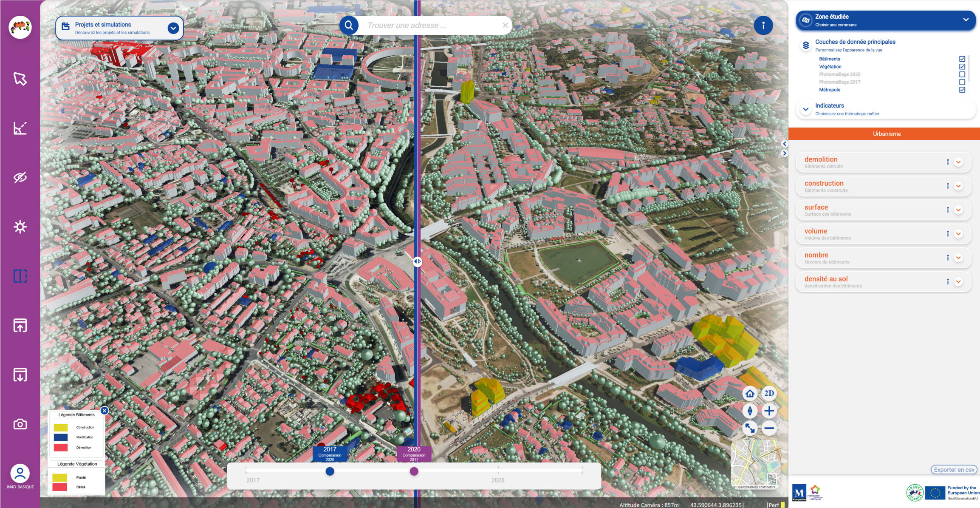Image resolution: width=980 pixels, height=508 pixels.
Task: Expand the surface indicator chevron
Action: point(958,210)
